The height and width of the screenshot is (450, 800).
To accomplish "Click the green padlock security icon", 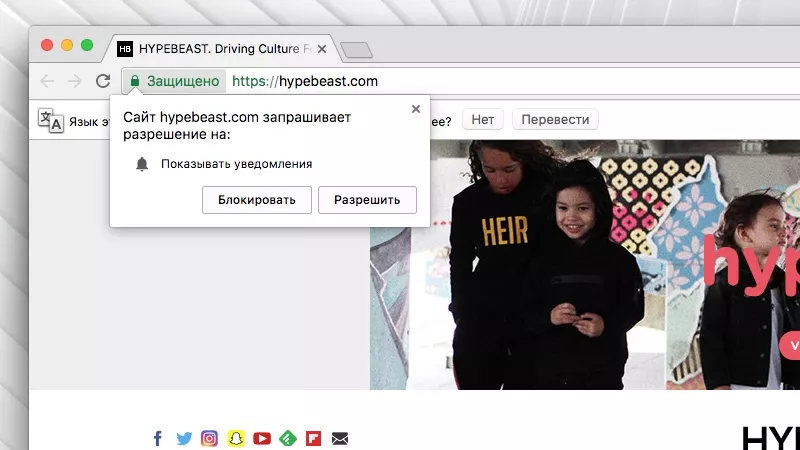I will [135, 81].
